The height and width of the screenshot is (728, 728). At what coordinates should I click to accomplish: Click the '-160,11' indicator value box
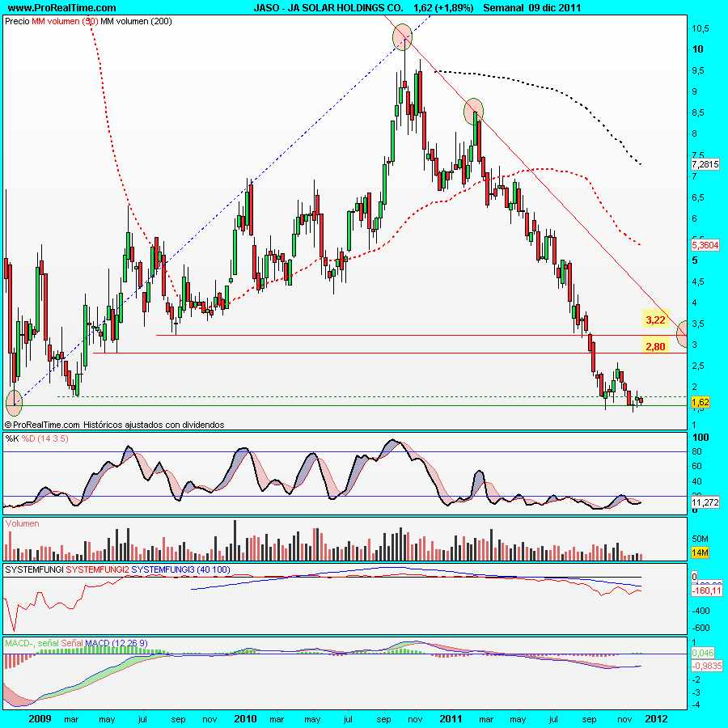tap(707, 591)
